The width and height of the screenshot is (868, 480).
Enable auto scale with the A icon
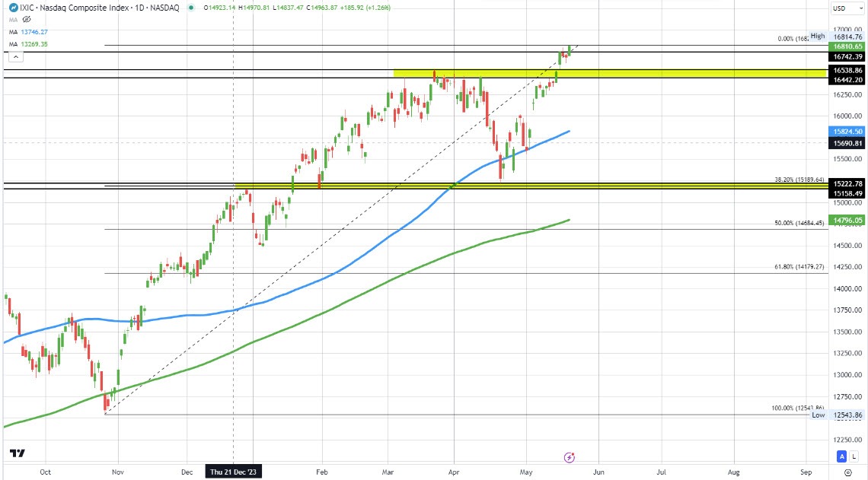(x=841, y=456)
